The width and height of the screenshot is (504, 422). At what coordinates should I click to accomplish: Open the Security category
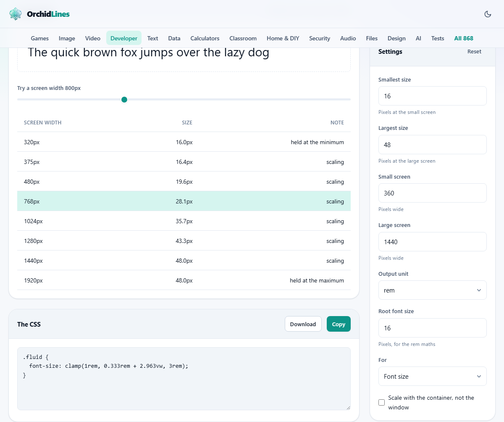tap(320, 38)
